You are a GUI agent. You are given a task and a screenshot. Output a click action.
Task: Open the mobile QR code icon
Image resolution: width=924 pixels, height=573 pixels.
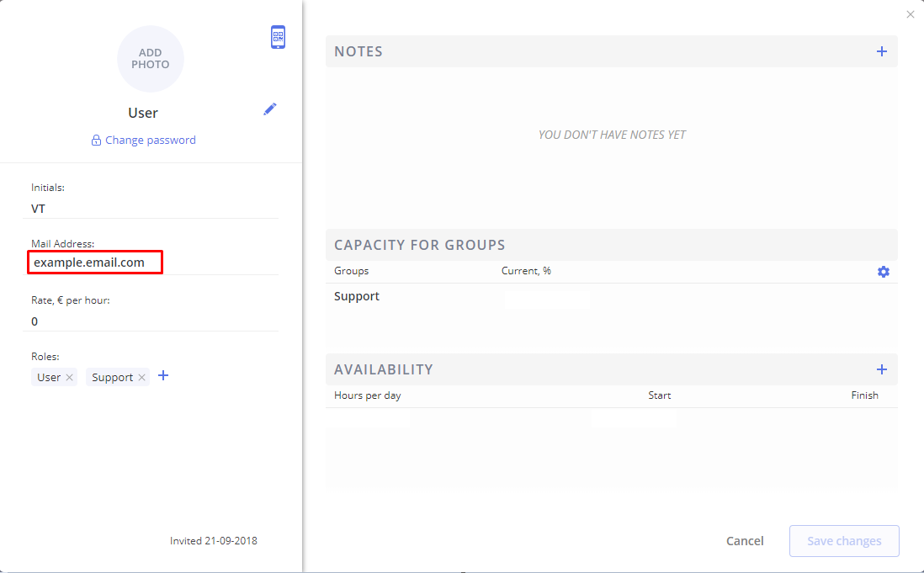(x=279, y=37)
